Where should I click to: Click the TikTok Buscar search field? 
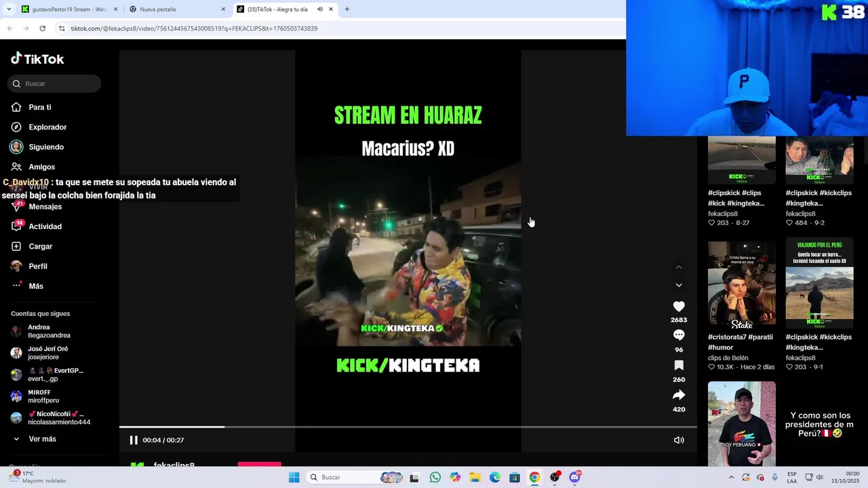tap(54, 83)
